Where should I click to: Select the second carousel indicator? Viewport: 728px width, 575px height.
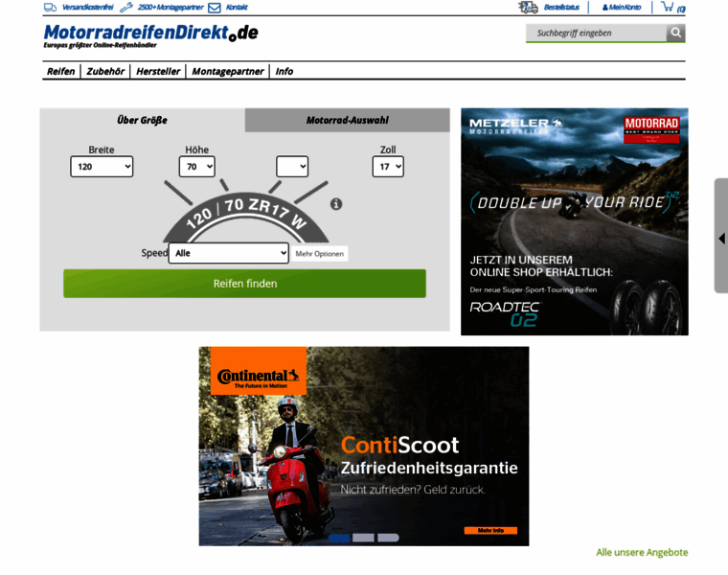point(363,538)
